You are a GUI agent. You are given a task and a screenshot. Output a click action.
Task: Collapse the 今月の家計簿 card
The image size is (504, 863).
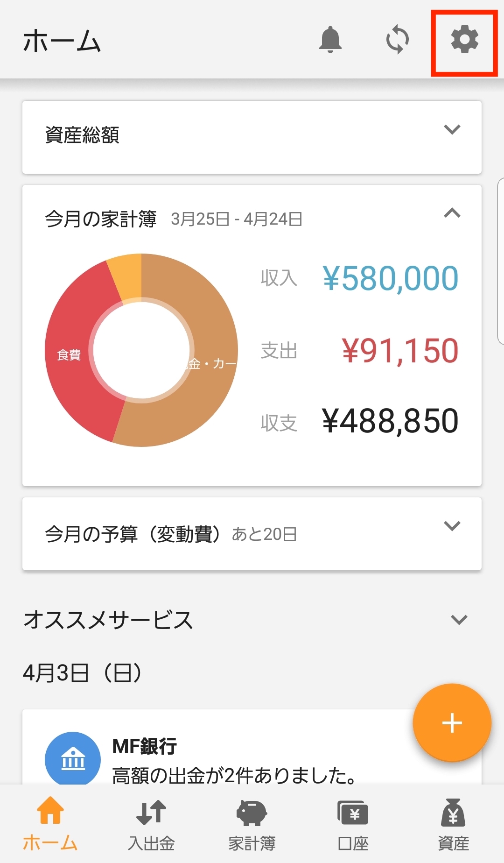pyautogui.click(x=452, y=213)
